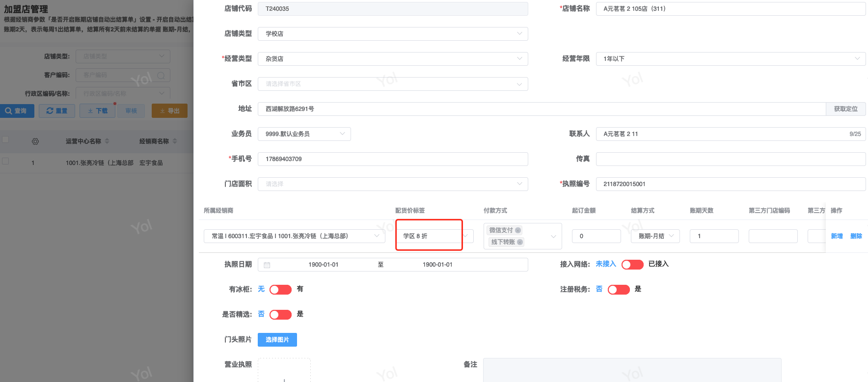
Task: Open the 经营类型 dropdown showing 杂货店
Action: point(393,59)
